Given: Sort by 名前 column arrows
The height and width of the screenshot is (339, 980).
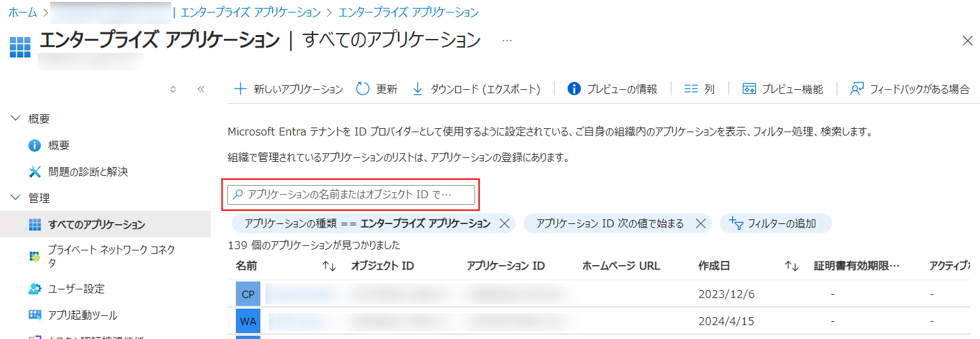Looking at the screenshot, I should click(x=329, y=266).
